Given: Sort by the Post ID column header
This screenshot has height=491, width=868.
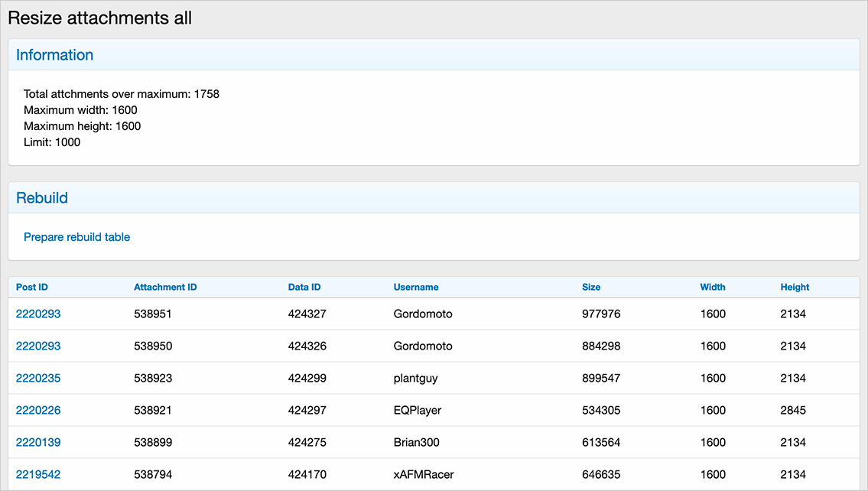Looking at the screenshot, I should [32, 287].
